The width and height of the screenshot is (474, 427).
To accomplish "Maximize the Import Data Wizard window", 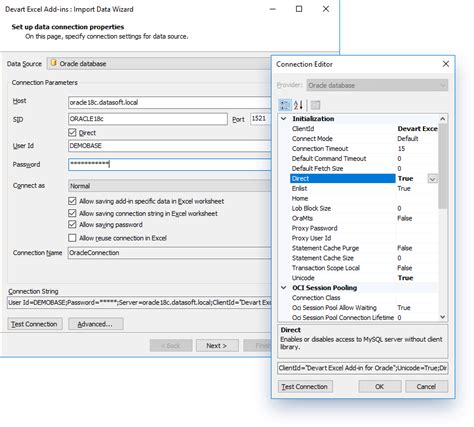I will [x=299, y=9].
